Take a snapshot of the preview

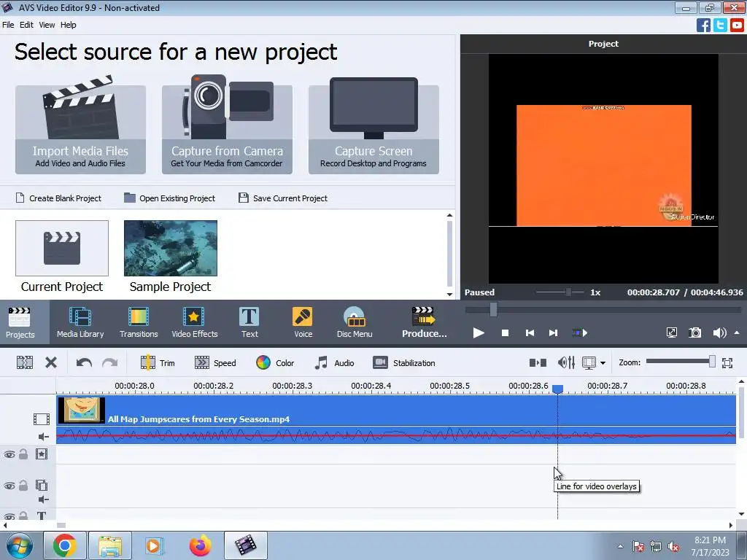coord(695,332)
